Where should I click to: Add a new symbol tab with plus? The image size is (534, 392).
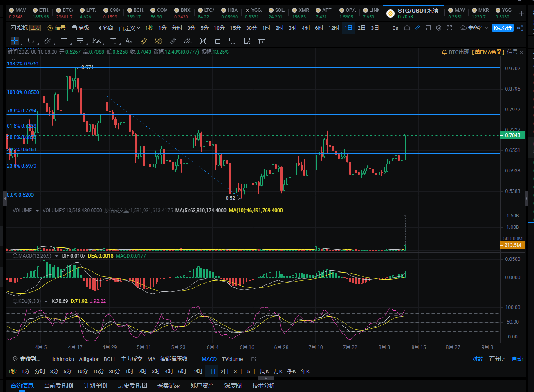point(521,13)
